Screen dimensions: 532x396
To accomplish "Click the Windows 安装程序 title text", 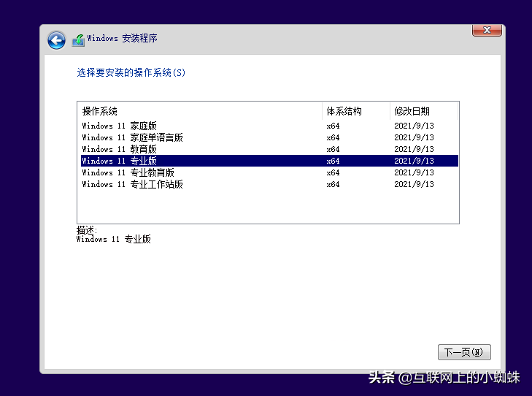I will click(x=122, y=38).
